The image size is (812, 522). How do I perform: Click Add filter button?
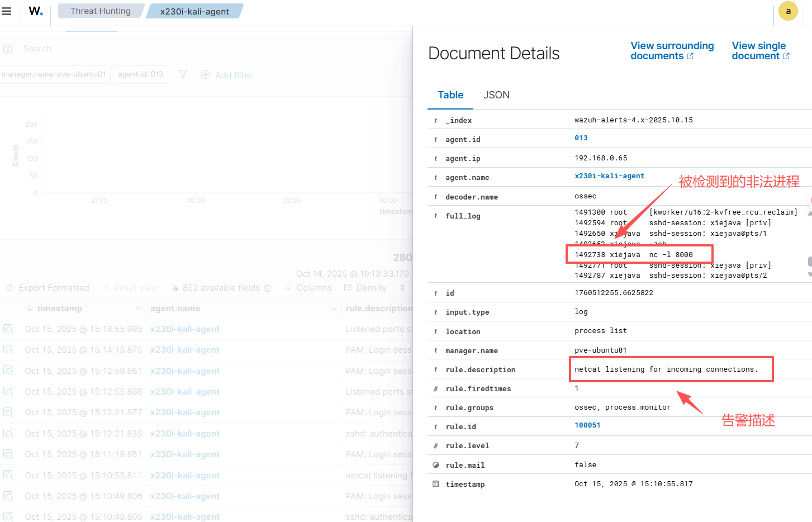tap(226, 75)
